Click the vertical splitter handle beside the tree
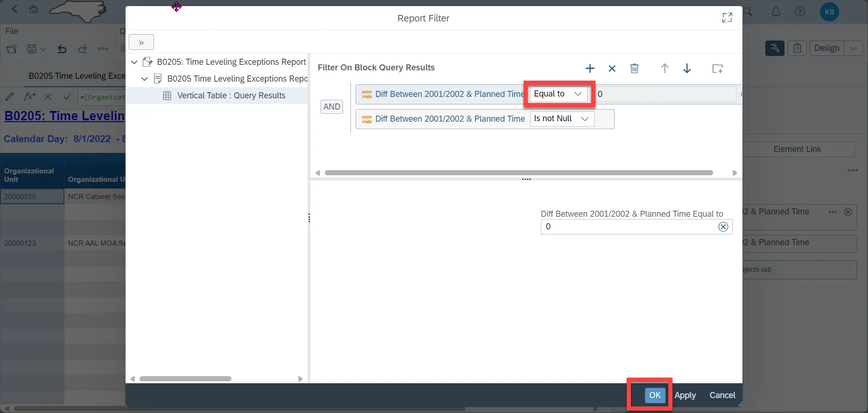The height and width of the screenshot is (413, 868). [309, 218]
